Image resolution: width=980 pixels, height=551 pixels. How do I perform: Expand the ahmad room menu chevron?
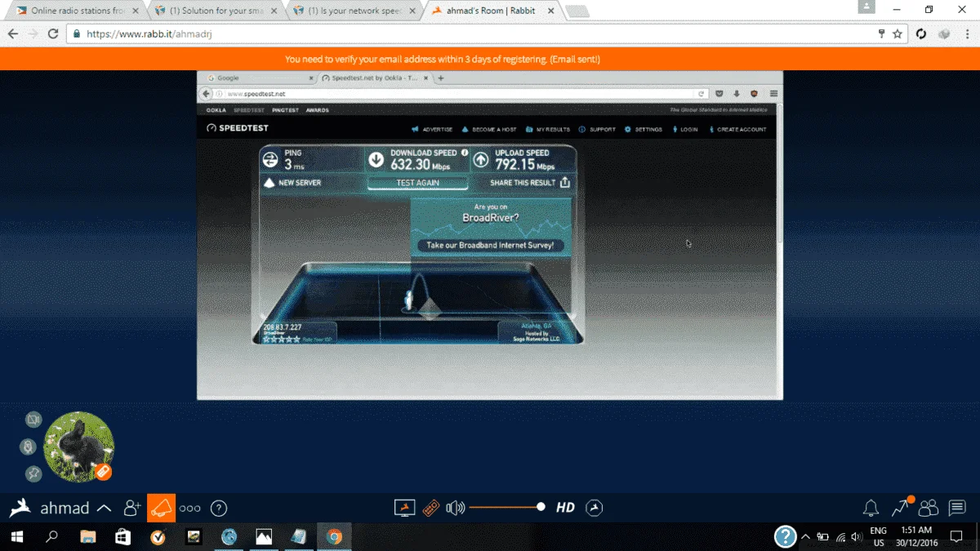point(104,508)
